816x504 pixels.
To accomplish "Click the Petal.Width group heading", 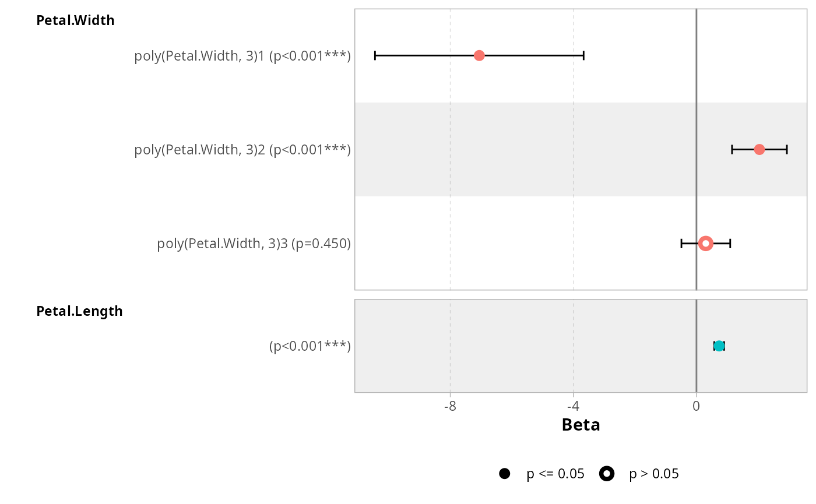I will (x=75, y=20).
